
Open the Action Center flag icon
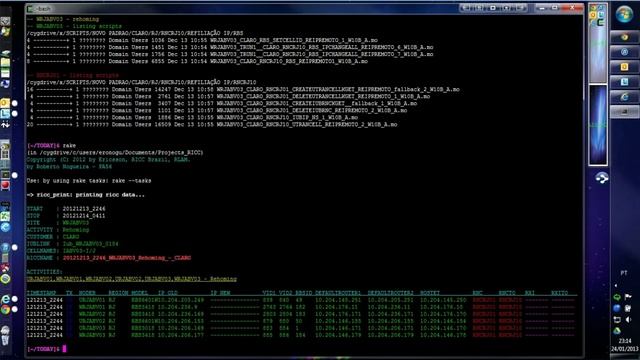tap(628, 297)
